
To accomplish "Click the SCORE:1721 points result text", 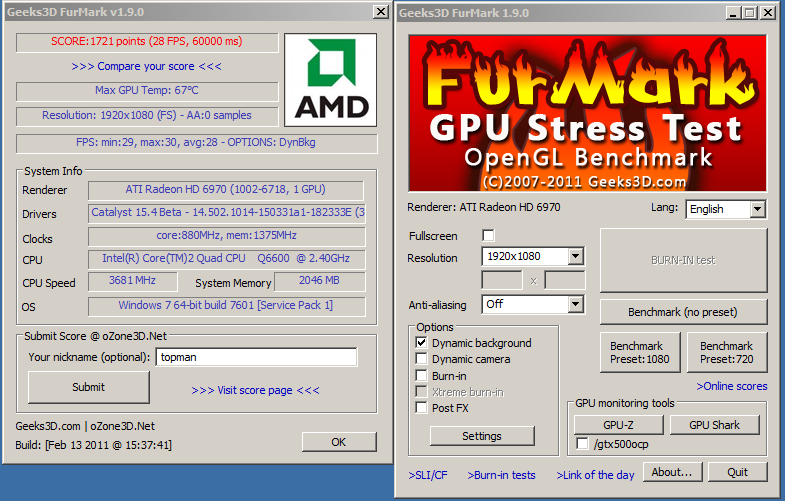I will pos(147,42).
